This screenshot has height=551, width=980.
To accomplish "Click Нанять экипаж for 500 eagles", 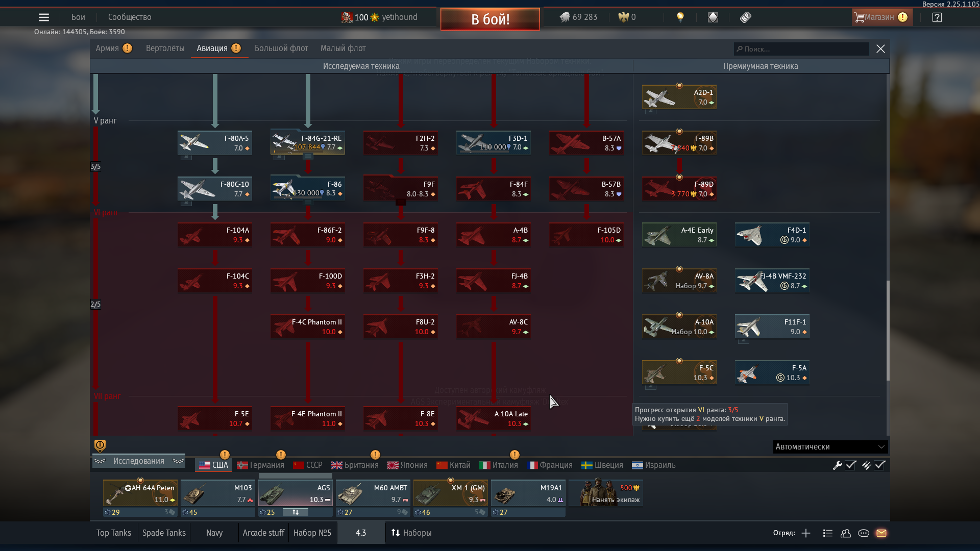I will click(606, 493).
